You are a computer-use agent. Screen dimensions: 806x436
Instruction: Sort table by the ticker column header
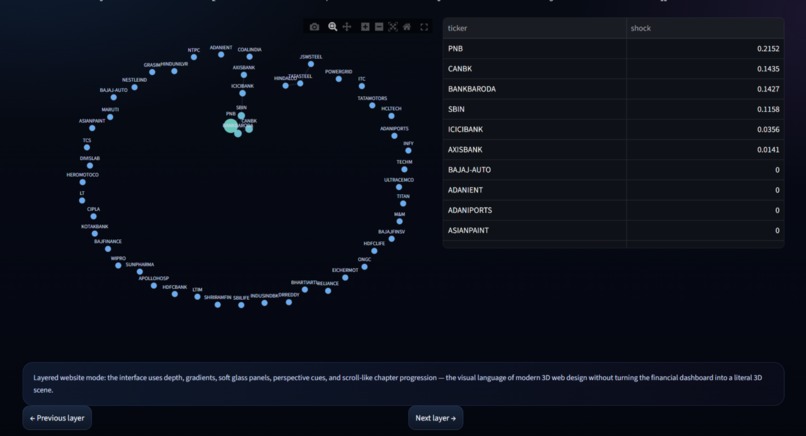(x=535, y=28)
